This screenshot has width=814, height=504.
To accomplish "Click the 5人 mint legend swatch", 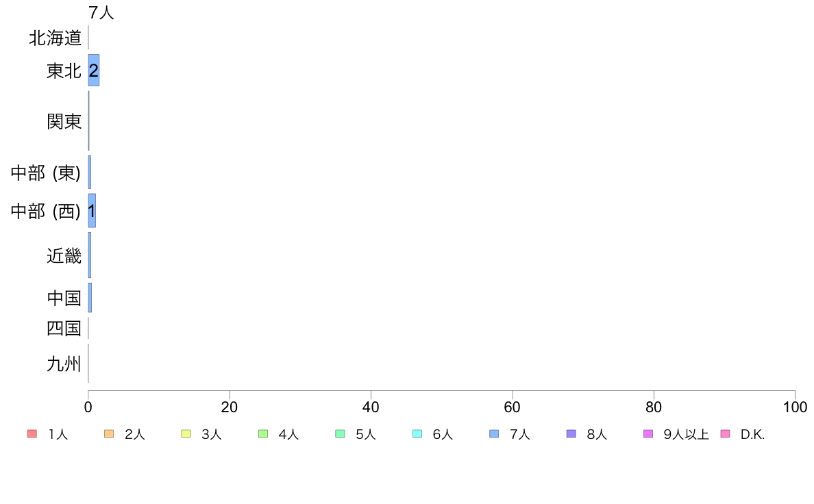I will tap(340, 434).
